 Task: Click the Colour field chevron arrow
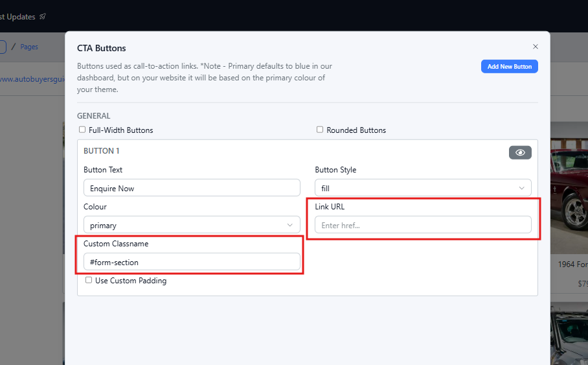(x=290, y=225)
